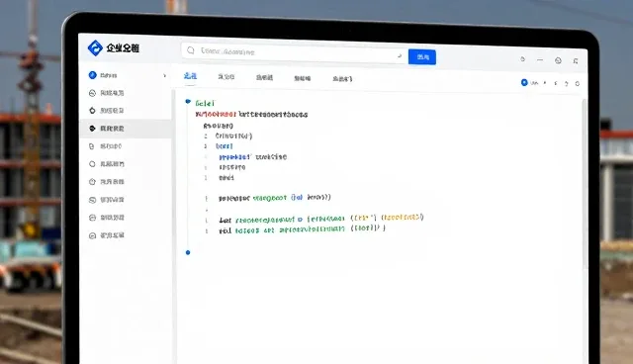Click the blue diamond app logo
The width and height of the screenshot is (633, 364).
(x=95, y=48)
